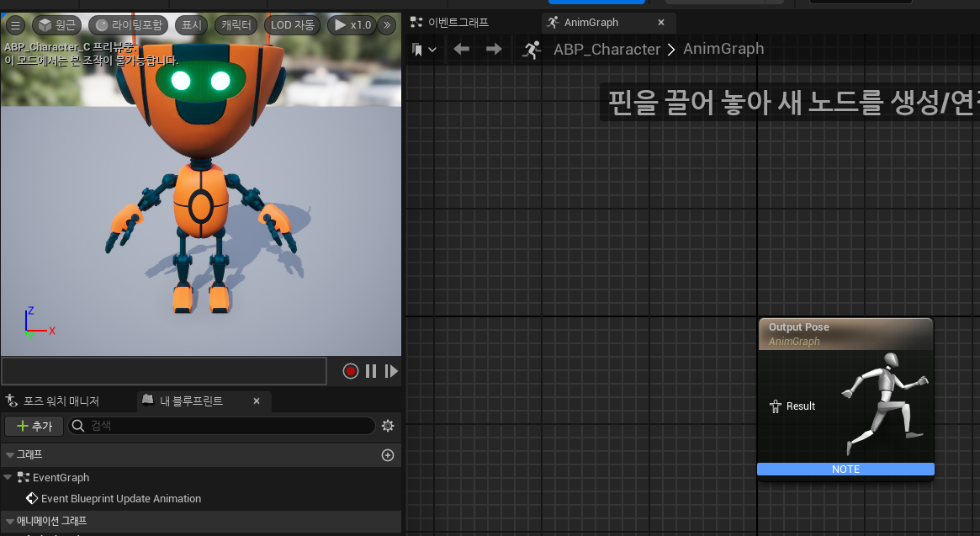Image resolution: width=980 pixels, height=536 pixels.
Task: Collapse the 애니메이션 그래프 section
Action: point(10,521)
